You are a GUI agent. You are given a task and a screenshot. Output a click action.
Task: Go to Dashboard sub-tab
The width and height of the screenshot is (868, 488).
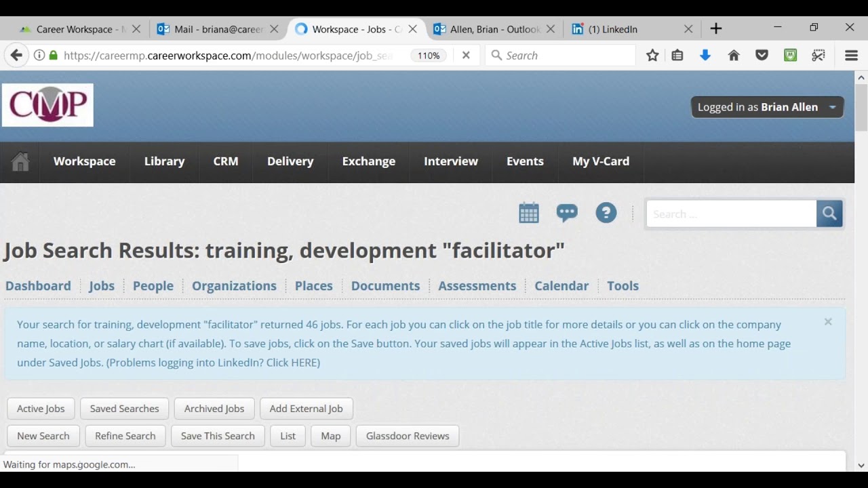(38, 286)
